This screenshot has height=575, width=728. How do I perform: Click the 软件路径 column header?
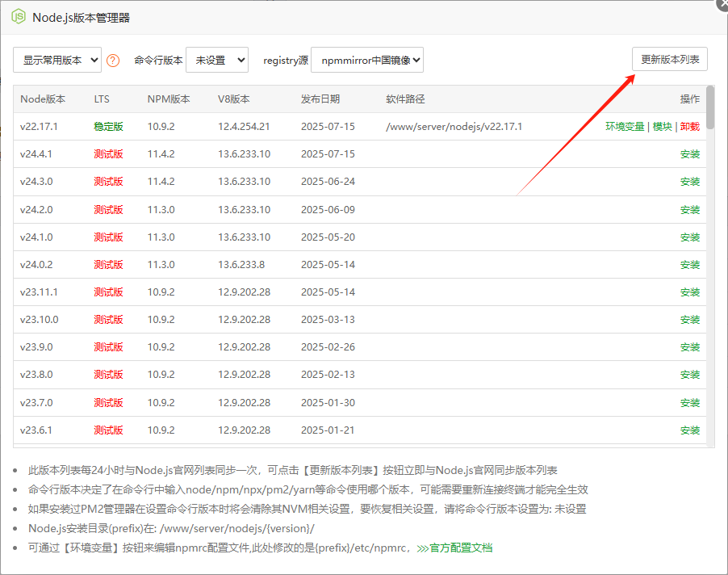point(405,99)
